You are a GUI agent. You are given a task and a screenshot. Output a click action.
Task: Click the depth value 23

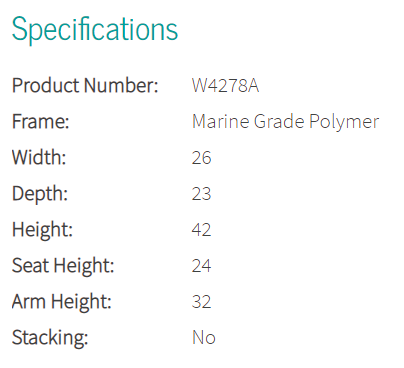[201, 194]
